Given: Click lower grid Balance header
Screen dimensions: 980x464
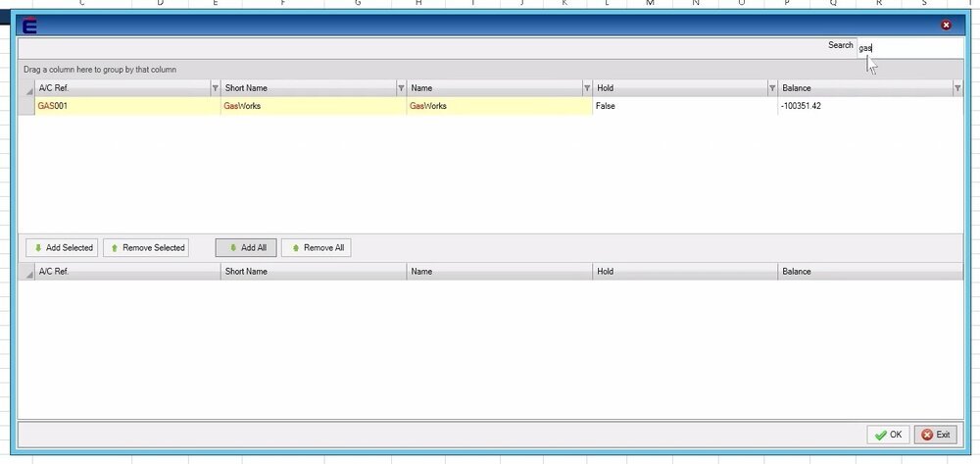Looking at the screenshot, I should [870, 272].
